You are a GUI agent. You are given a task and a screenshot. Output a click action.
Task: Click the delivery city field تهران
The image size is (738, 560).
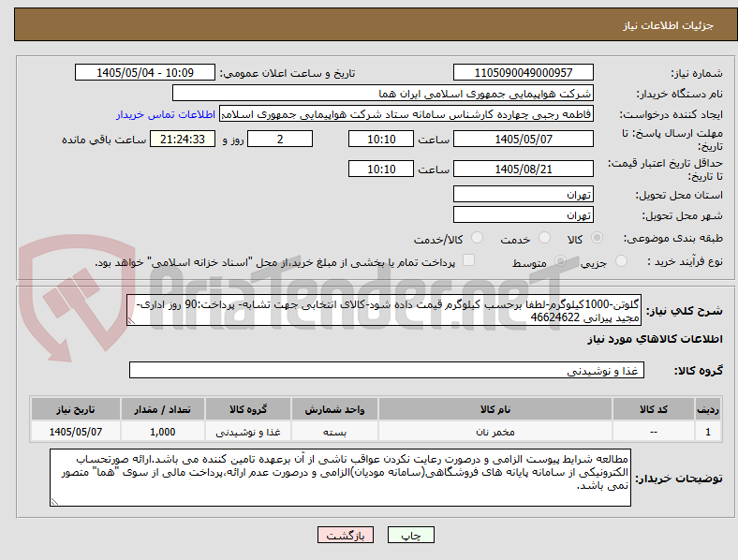[x=523, y=214]
